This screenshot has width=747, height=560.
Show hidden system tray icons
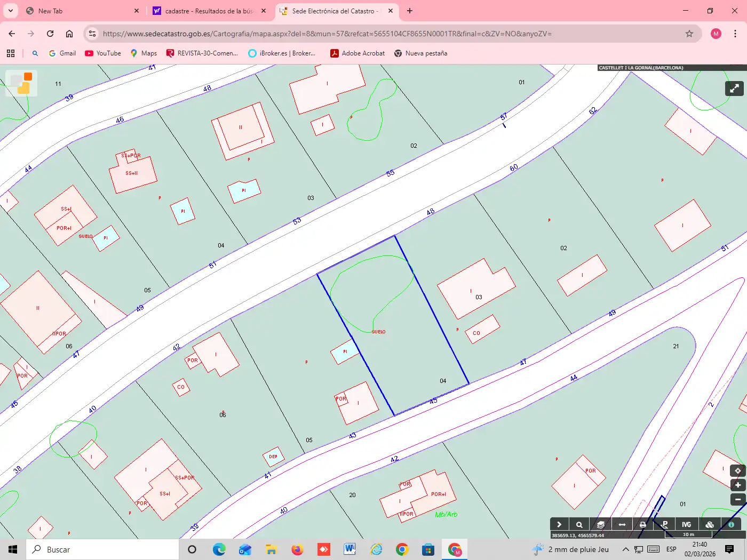tap(625, 549)
